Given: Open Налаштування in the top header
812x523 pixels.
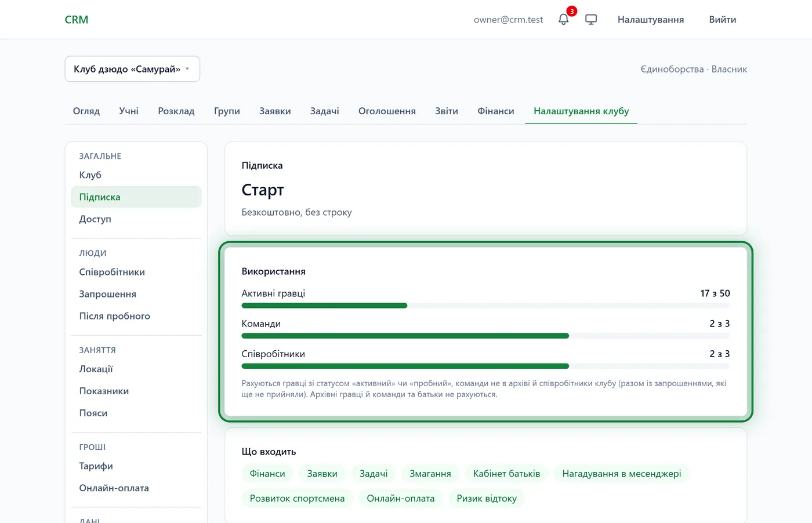Looking at the screenshot, I should pos(651,20).
